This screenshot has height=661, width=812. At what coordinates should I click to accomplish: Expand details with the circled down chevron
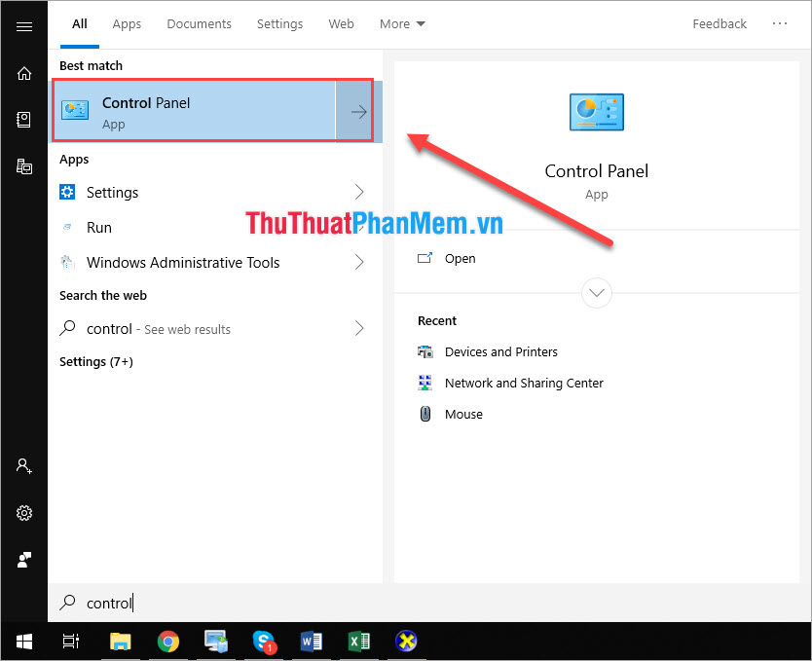click(596, 292)
